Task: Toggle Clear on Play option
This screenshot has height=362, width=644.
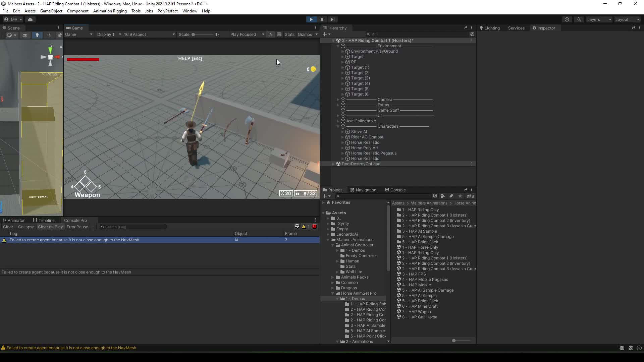Action: tap(50, 227)
